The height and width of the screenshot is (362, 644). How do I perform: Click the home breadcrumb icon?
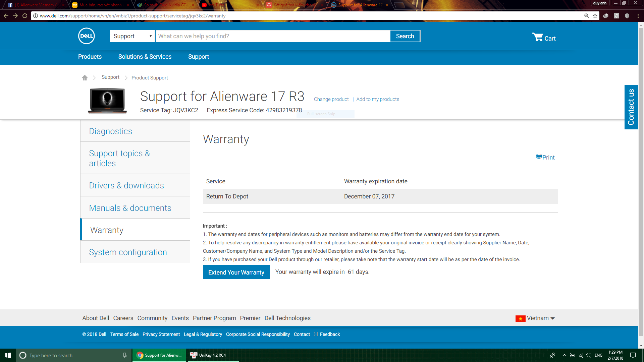[x=85, y=78]
